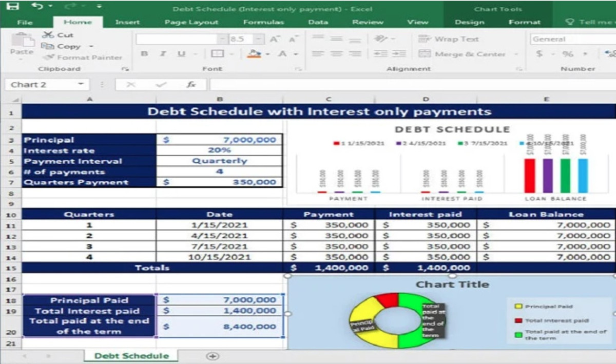Click the yellow Principal Paid legend swatch
616x364 pixels.
[518, 306]
